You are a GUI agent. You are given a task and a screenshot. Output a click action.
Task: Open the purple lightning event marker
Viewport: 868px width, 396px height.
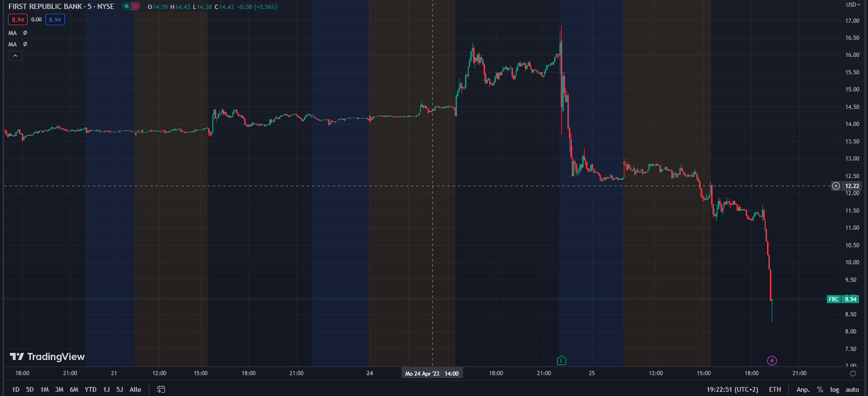[x=772, y=361]
